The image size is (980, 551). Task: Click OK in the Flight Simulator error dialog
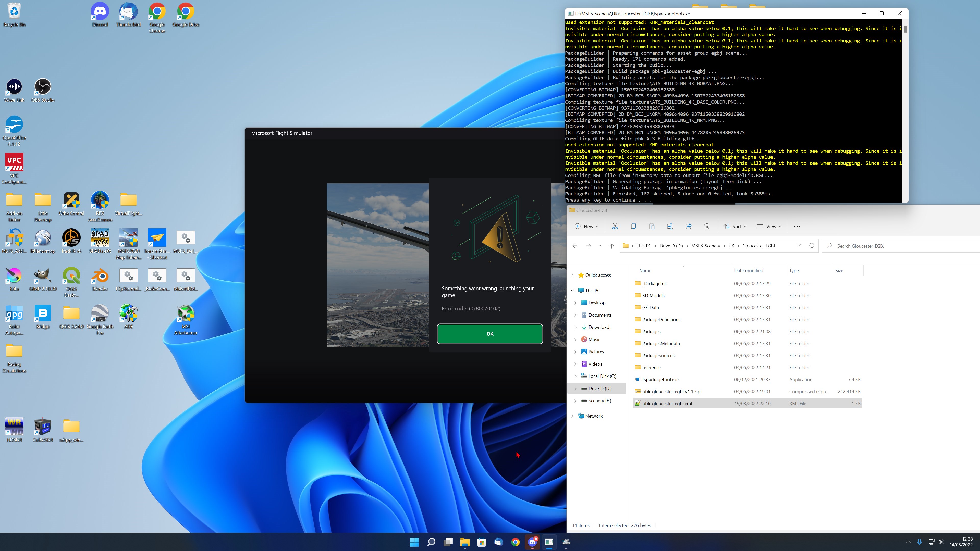490,333
